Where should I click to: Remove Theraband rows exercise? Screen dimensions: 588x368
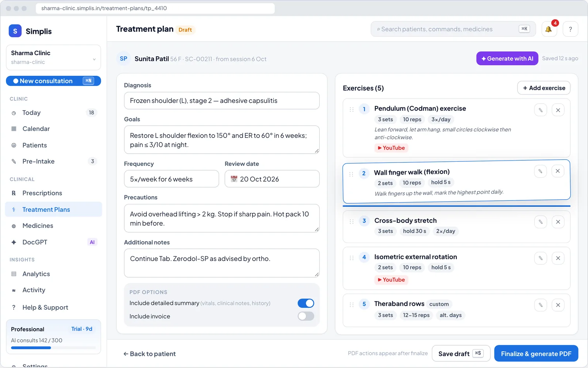558,305
